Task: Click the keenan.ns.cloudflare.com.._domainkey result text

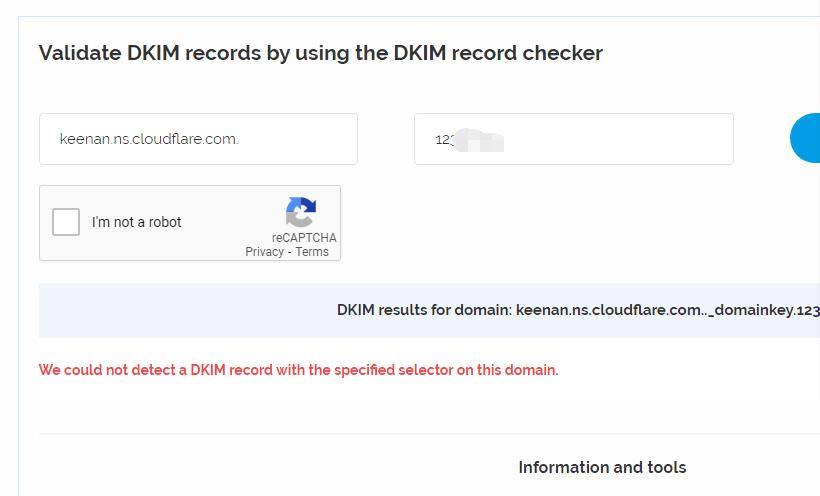Action: click(x=668, y=310)
